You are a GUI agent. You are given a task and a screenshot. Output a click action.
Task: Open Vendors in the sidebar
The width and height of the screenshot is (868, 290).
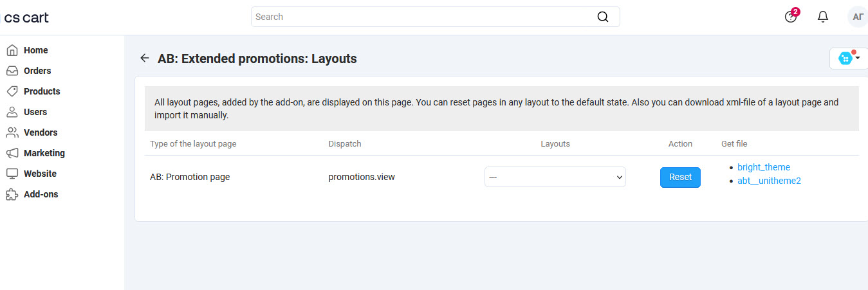(41, 132)
